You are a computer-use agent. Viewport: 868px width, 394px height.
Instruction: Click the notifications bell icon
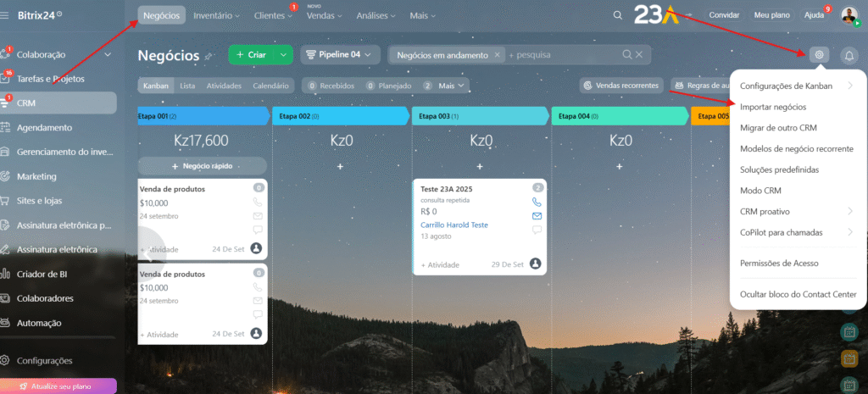point(849,55)
